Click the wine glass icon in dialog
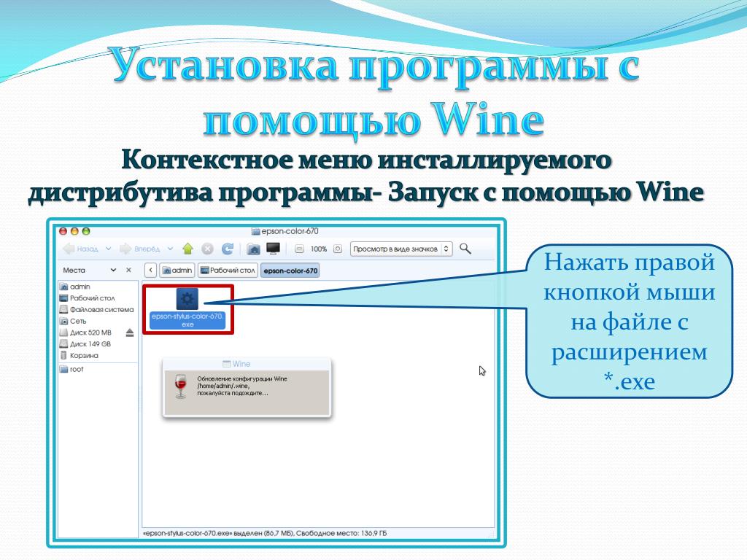This screenshot has width=747, height=560. (x=181, y=386)
